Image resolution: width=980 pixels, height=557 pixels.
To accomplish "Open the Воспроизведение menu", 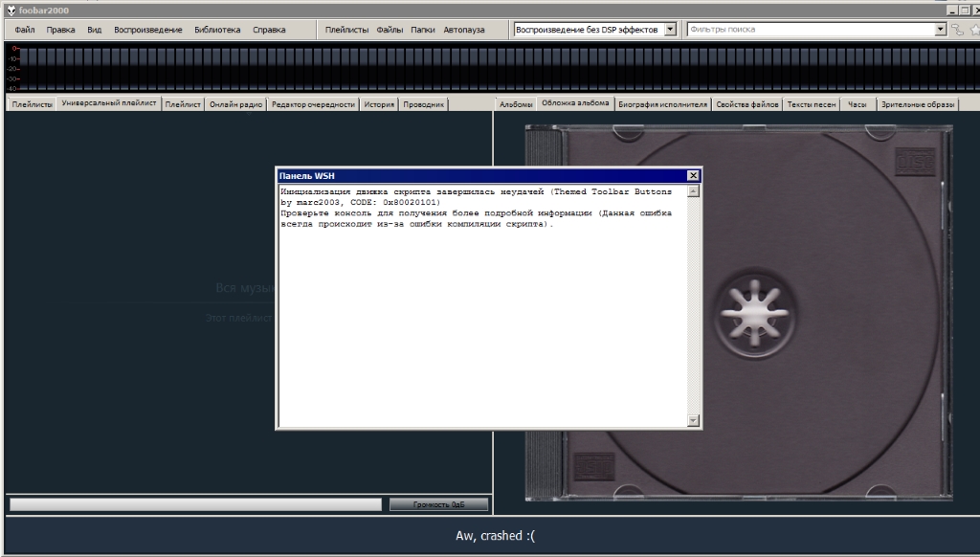I will (x=148, y=30).
